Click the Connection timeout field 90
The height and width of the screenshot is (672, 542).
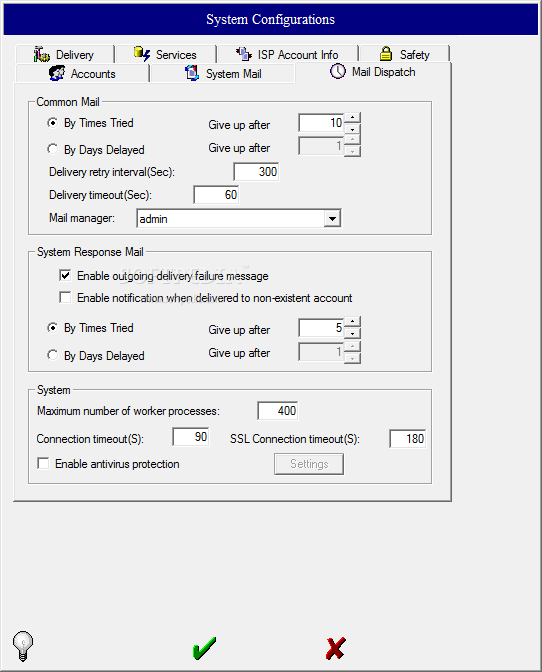(191, 437)
